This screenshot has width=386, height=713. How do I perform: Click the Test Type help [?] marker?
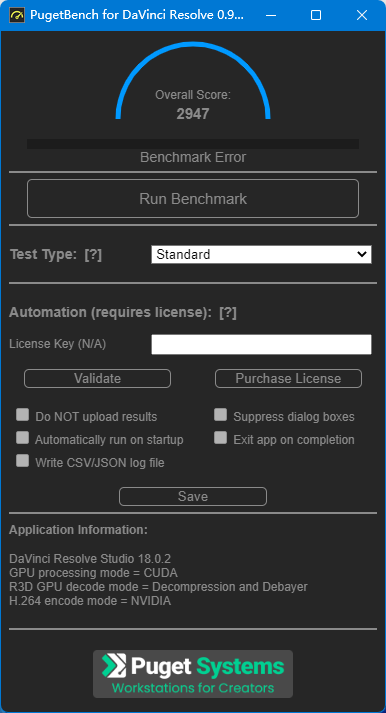click(x=93, y=255)
